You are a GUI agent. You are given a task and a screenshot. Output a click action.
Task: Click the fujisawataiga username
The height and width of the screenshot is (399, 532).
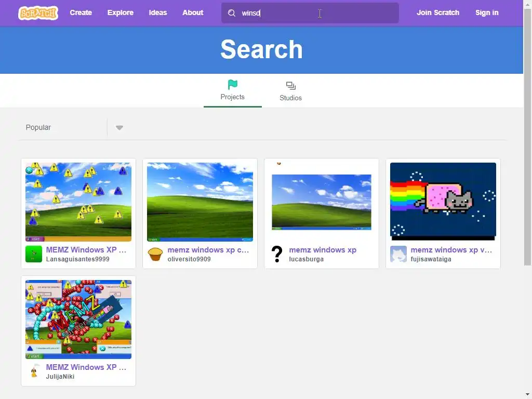[431, 259]
